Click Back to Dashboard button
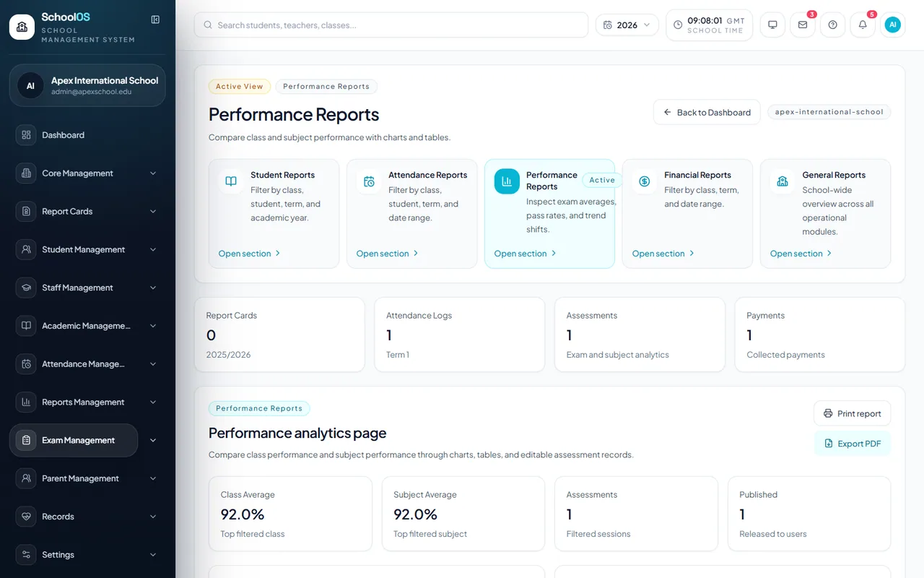The height and width of the screenshot is (578, 924). [x=707, y=112]
